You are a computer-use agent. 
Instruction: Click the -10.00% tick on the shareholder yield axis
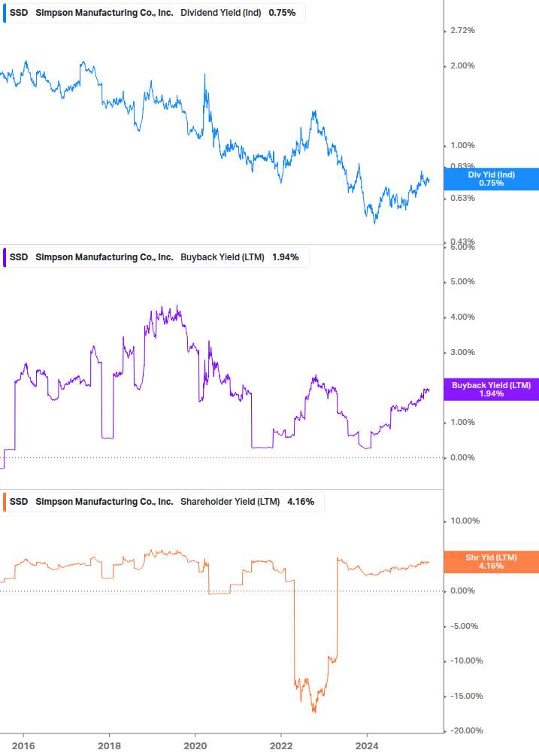466,661
